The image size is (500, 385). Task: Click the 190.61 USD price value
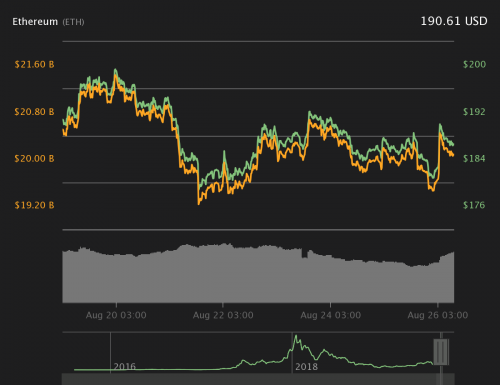(x=454, y=21)
